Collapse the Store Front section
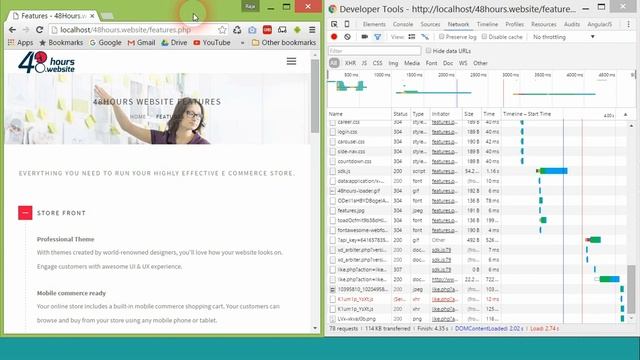Image resolution: width=640 pixels, height=360 pixels. click(x=25, y=213)
